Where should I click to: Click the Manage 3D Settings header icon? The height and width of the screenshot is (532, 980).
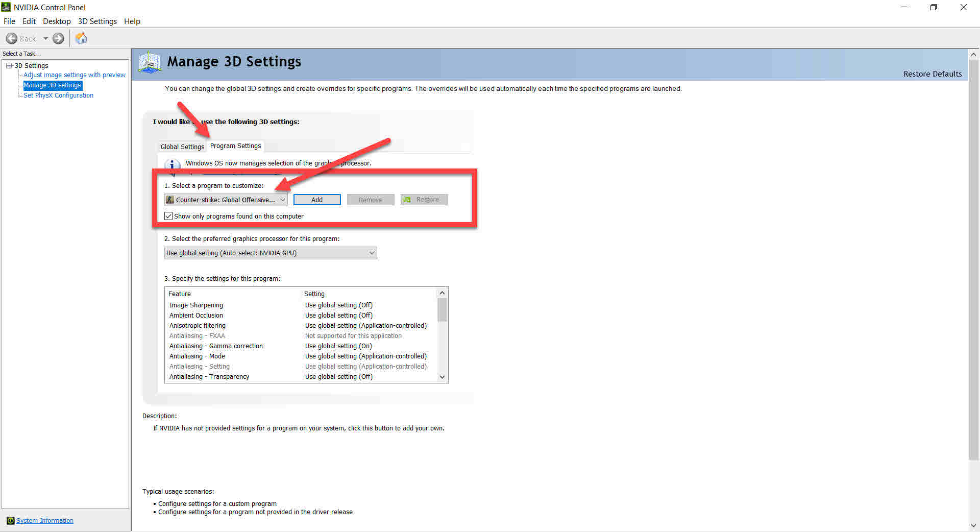[x=150, y=62]
